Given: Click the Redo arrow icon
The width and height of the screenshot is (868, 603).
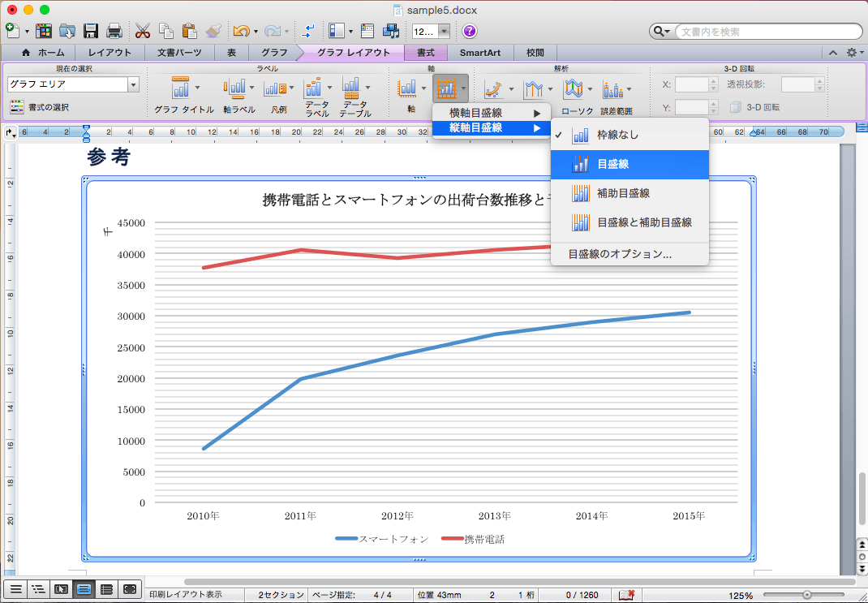Looking at the screenshot, I should click(273, 31).
